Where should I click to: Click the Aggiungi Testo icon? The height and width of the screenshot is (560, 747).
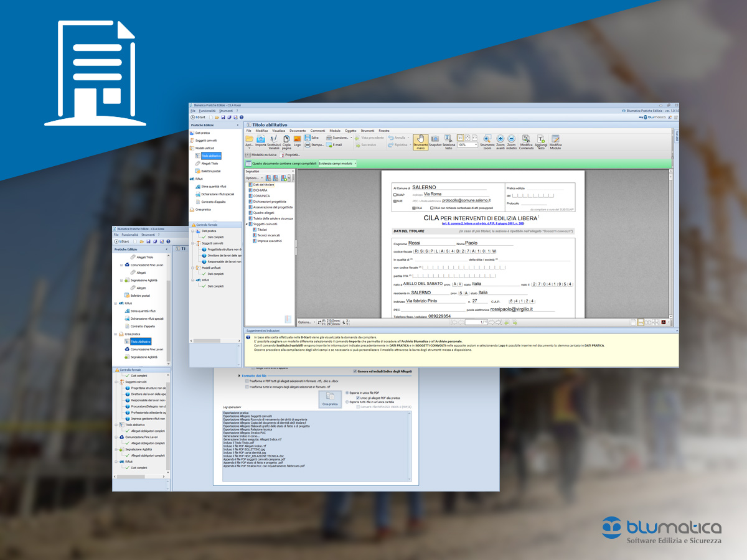(541, 139)
